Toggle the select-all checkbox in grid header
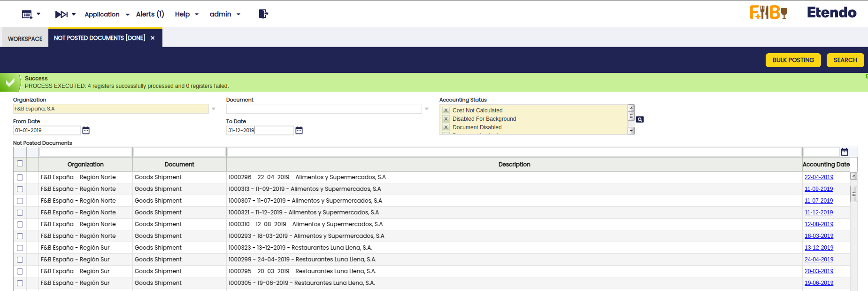Screen dimensions: 868x291 (x=20, y=164)
